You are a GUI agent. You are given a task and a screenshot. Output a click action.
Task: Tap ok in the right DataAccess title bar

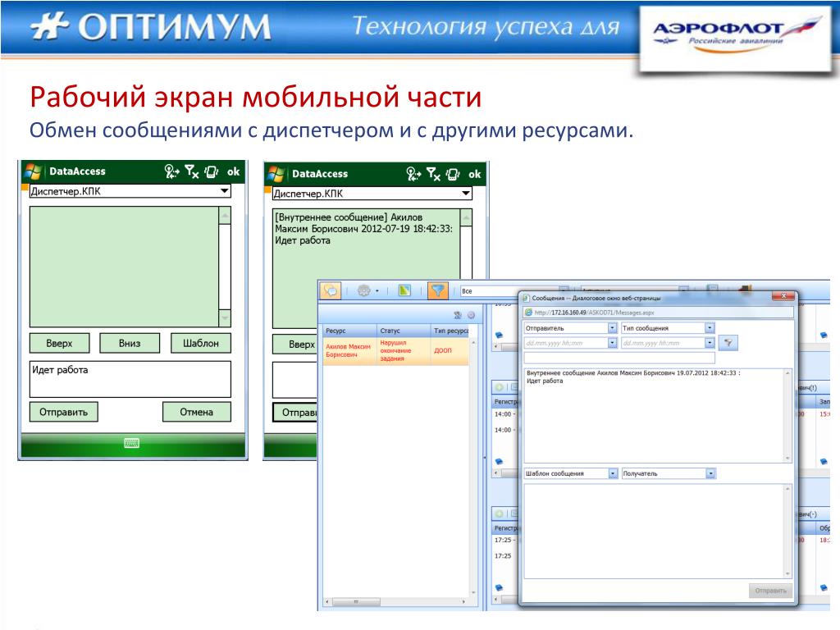click(474, 174)
